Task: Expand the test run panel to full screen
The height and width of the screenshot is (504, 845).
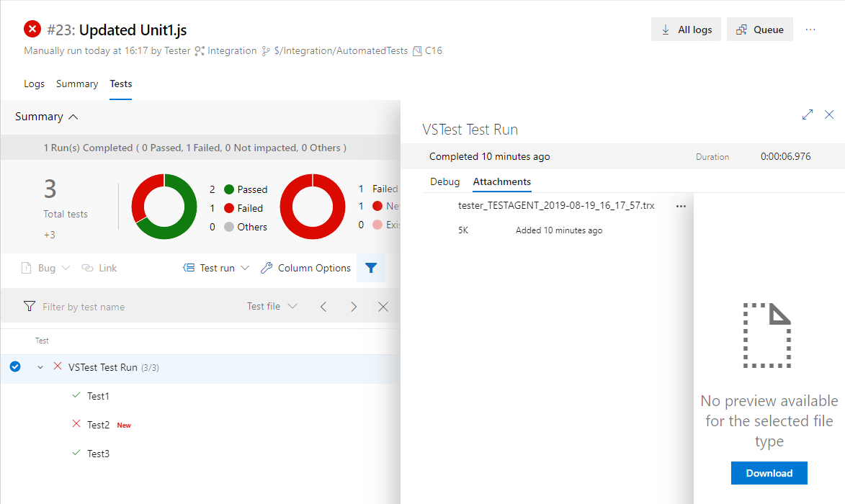Action: click(x=807, y=114)
